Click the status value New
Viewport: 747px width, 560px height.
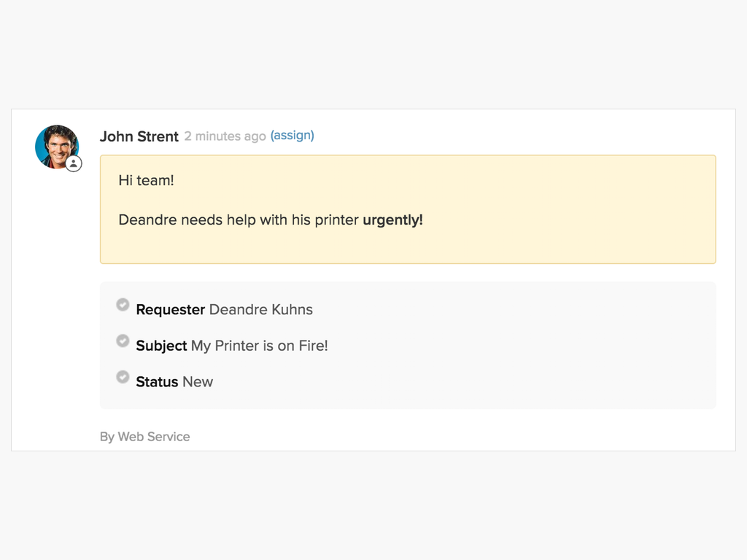[198, 382]
